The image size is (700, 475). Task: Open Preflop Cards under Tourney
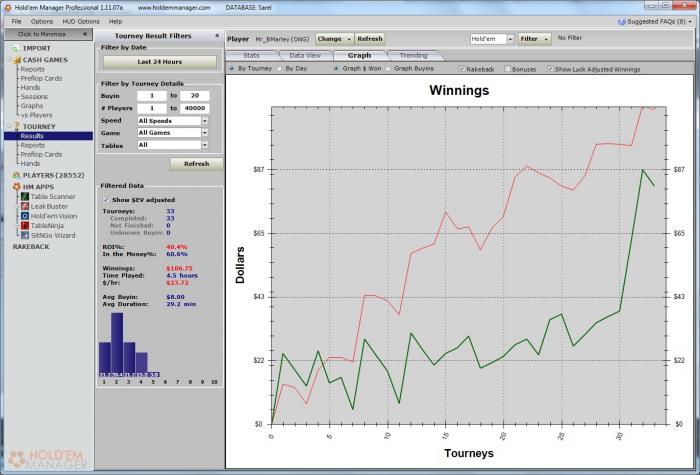(x=41, y=154)
